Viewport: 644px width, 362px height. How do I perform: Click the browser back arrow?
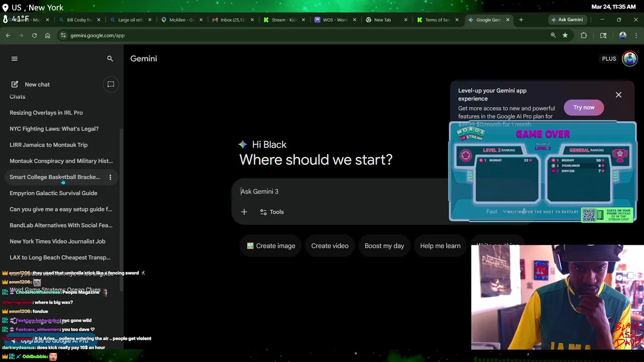[x=8, y=36]
